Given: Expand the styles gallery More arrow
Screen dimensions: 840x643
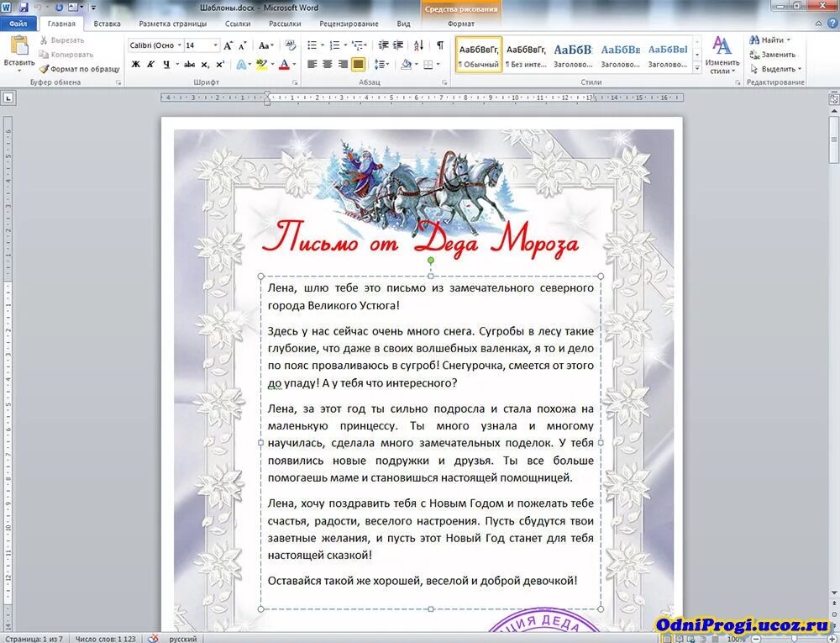Looking at the screenshot, I should [x=697, y=67].
